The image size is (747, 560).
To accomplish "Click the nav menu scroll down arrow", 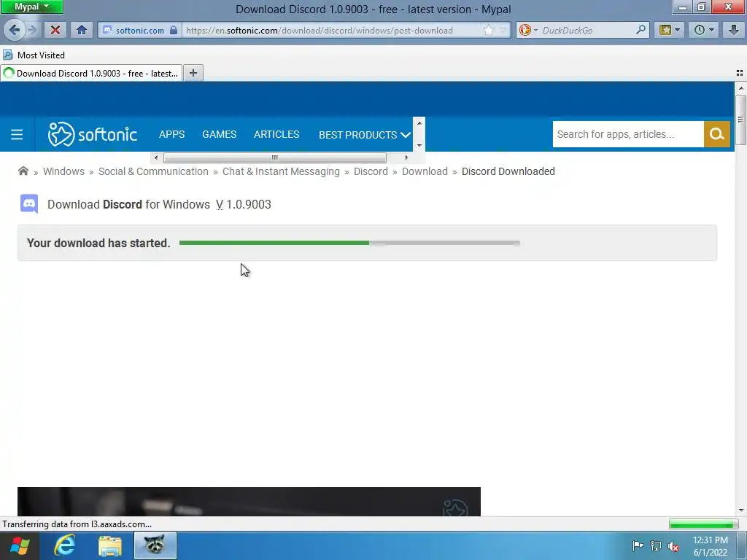I will point(419,145).
